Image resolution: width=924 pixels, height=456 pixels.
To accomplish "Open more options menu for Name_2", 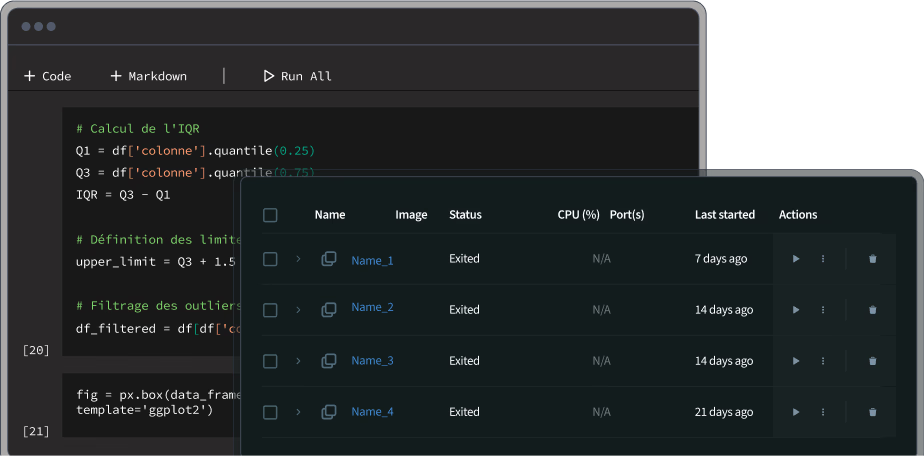I will tap(823, 310).
